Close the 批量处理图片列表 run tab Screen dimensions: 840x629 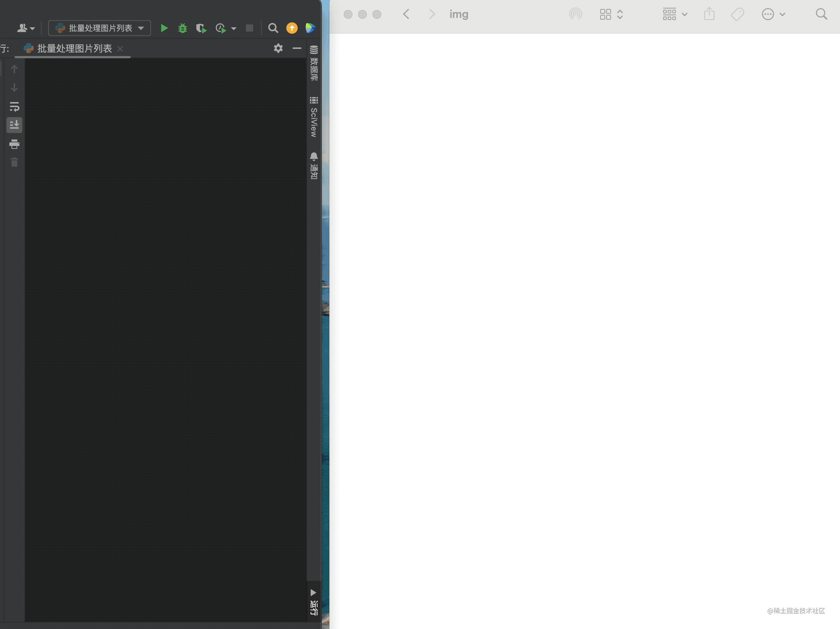point(120,49)
